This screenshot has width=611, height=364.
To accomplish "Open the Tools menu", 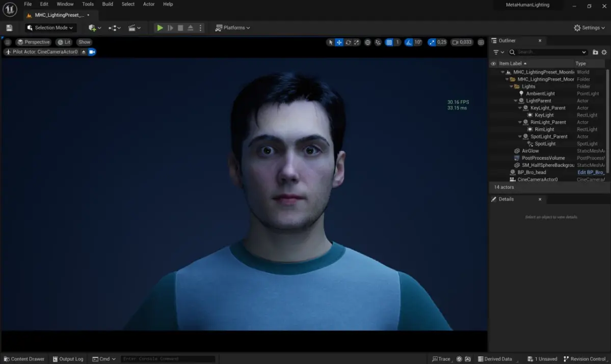I will coord(88,4).
